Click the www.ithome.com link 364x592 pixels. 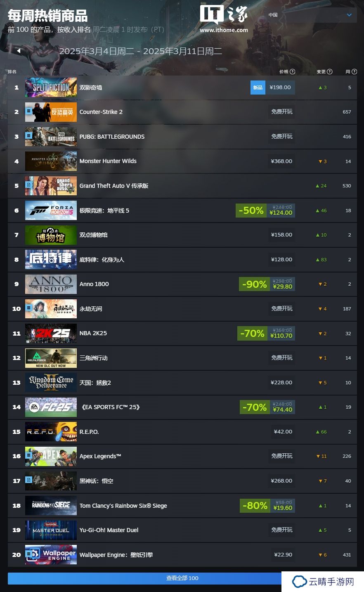pyautogui.click(x=224, y=30)
